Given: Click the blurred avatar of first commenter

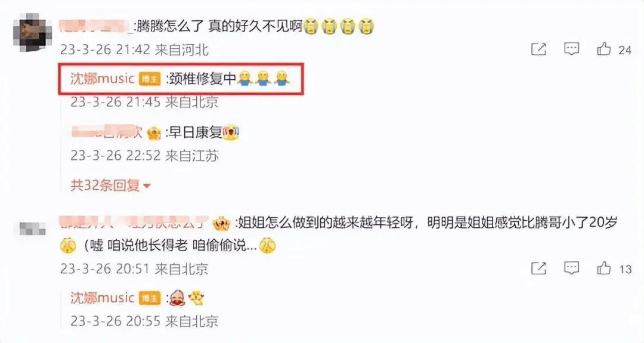Looking at the screenshot, I should click(x=32, y=33).
